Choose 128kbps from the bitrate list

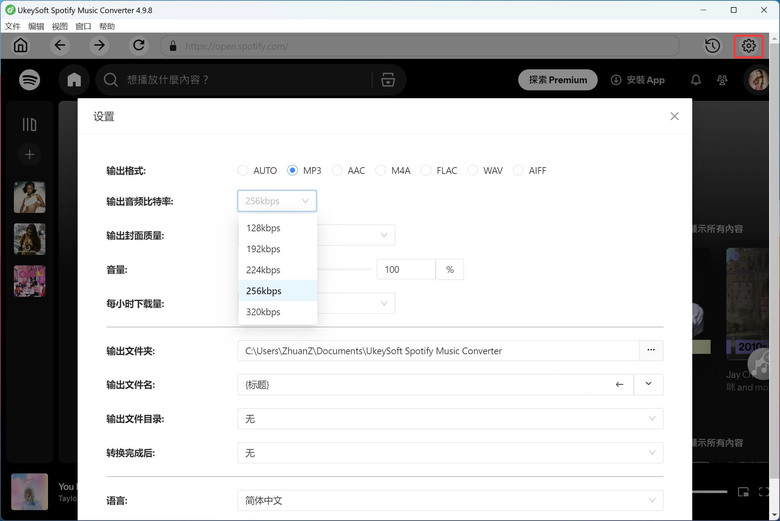(278, 228)
